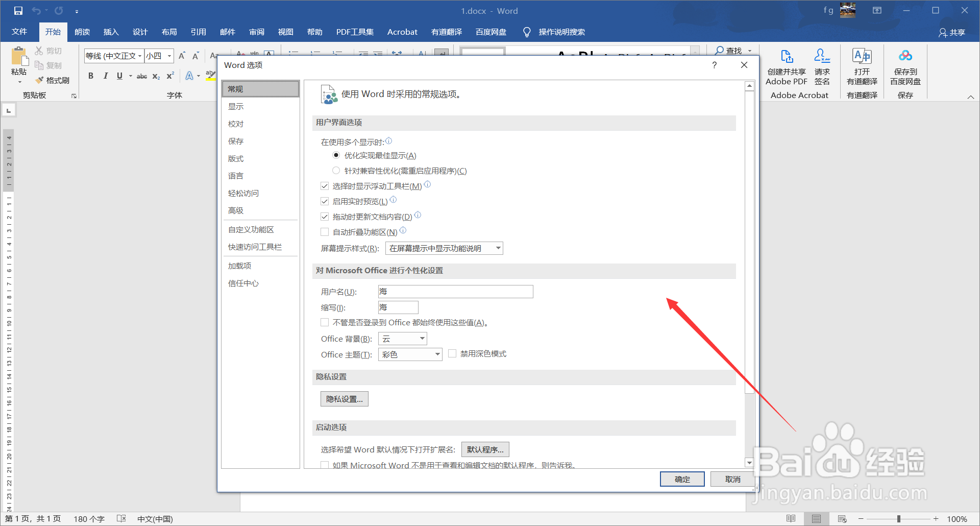The width and height of the screenshot is (980, 526).
Task: Uncheck 拖动时更新文档内容 checkbox
Action: [325, 217]
